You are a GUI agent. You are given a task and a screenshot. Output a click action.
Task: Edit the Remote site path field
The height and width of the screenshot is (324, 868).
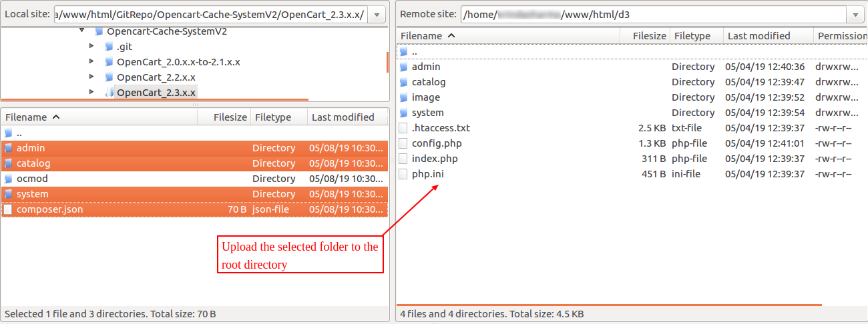[653, 14]
